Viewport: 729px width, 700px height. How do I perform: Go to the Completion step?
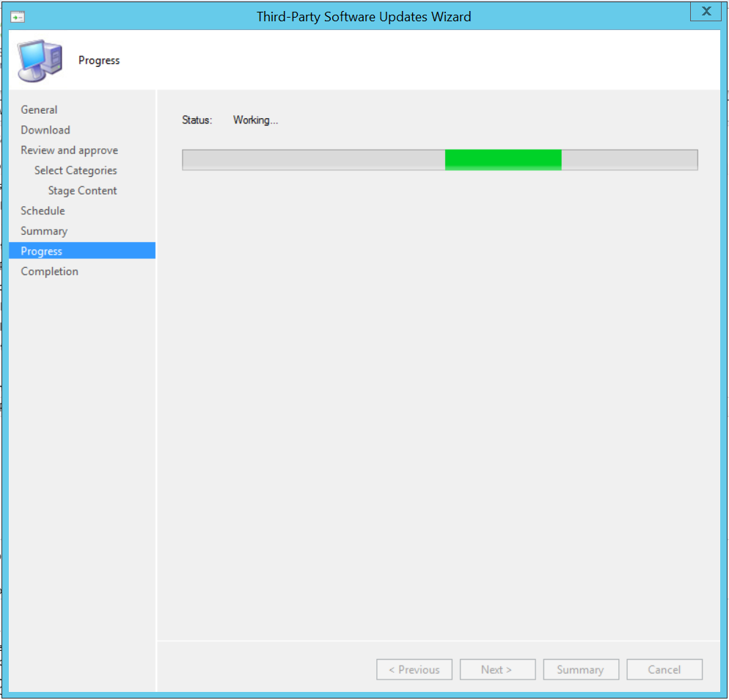tap(49, 271)
